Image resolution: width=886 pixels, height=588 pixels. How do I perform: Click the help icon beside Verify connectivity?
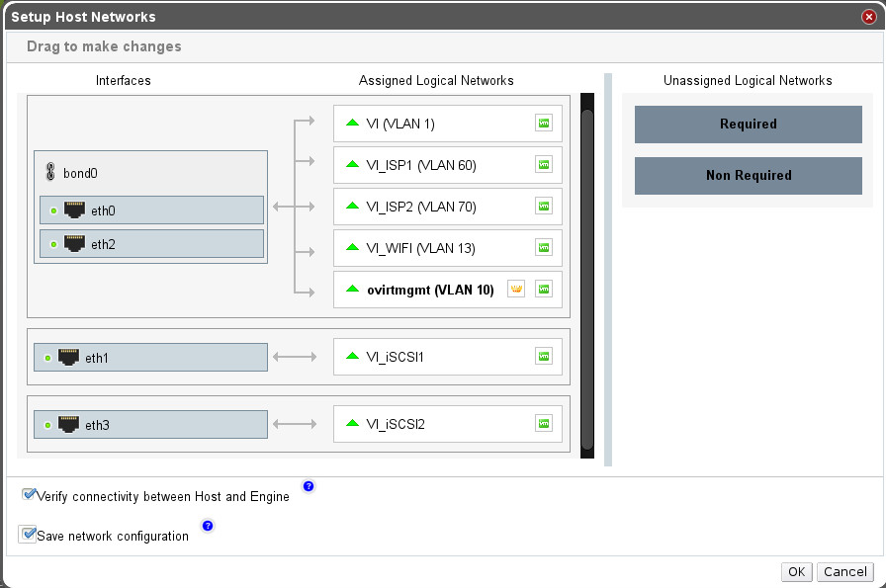point(309,486)
